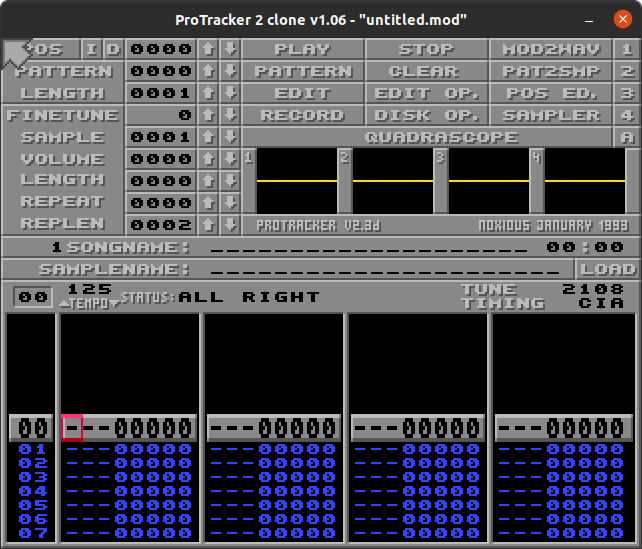Click the 00 pattern number box
Screen dimensions: 642x549
(x=33, y=296)
